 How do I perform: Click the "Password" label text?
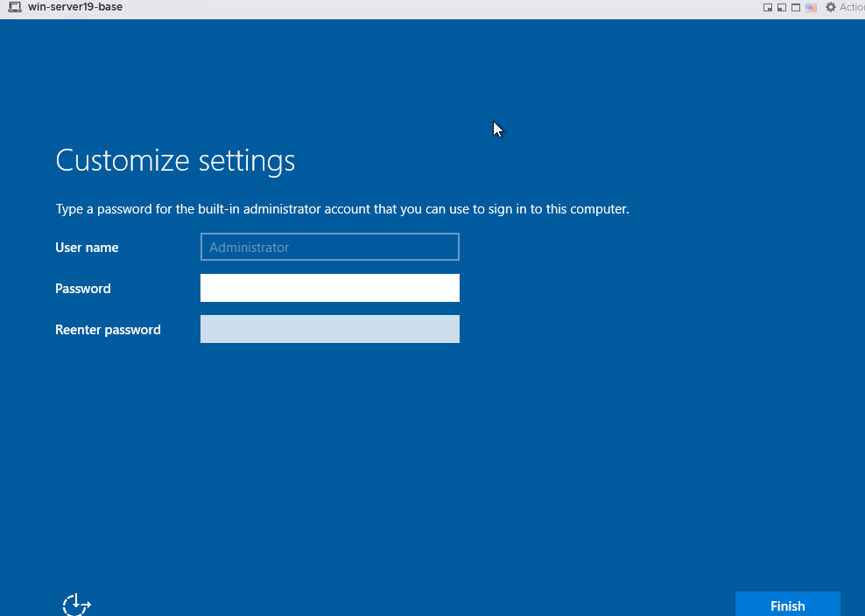83,289
